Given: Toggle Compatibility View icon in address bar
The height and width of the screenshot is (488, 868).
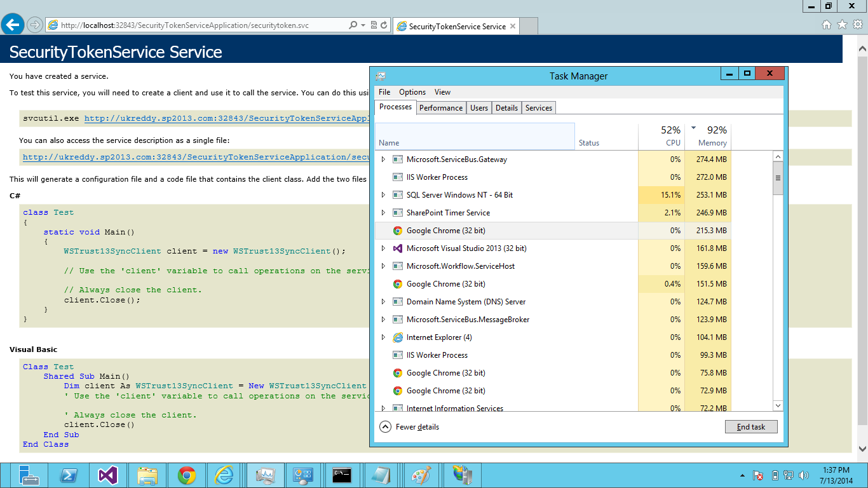Looking at the screenshot, I should coord(373,25).
